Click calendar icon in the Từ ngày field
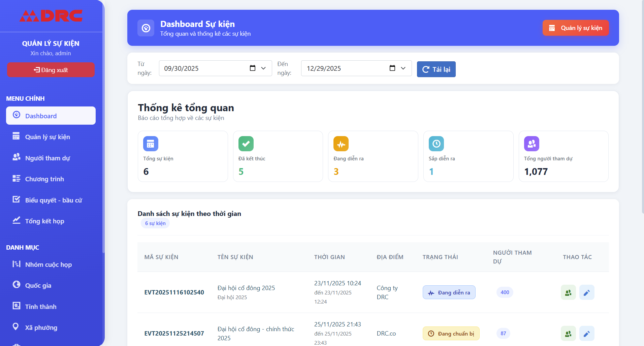This screenshot has width=644, height=346. coord(253,68)
